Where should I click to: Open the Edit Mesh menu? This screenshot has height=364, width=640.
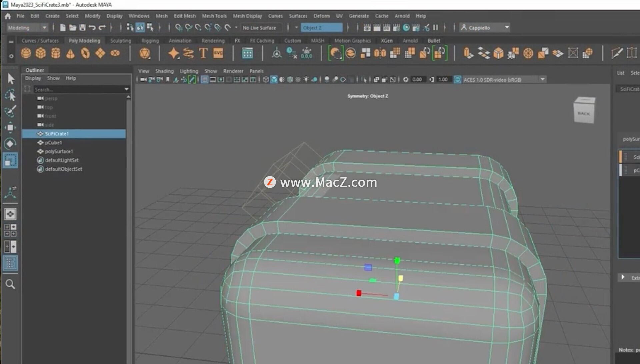(185, 16)
